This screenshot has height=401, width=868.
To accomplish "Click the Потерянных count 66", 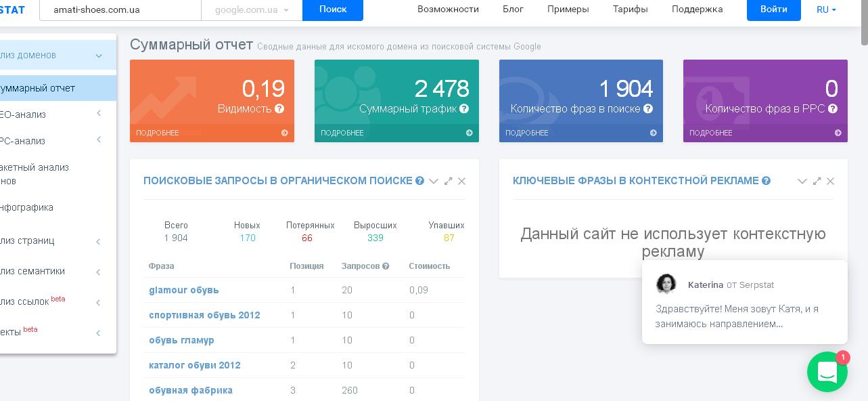I will click(x=307, y=238).
